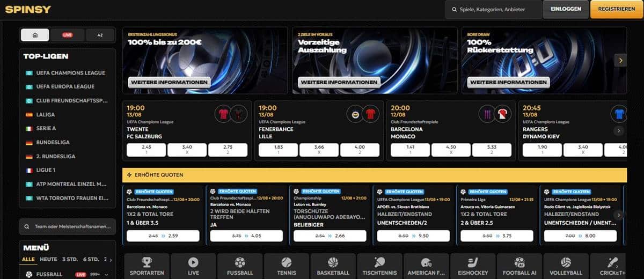Select boosted odds 2.66 for Luton vs Burnley
This screenshot has width=644, height=279.
330,236
